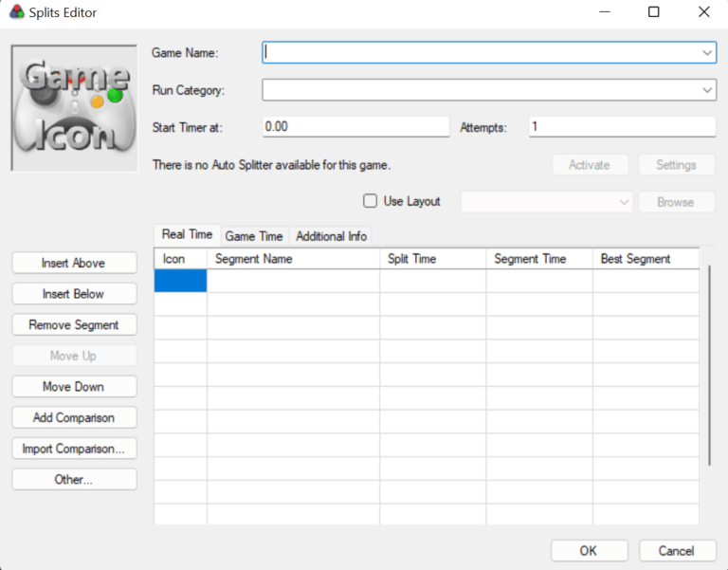The width and height of the screenshot is (728, 570).
Task: Click the Segment Name column header
Action: coord(294,259)
